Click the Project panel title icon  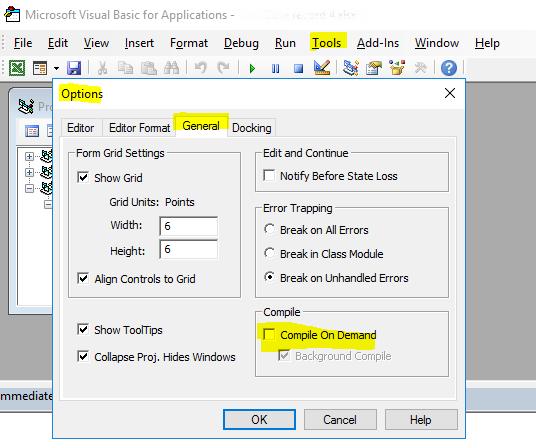(26, 107)
